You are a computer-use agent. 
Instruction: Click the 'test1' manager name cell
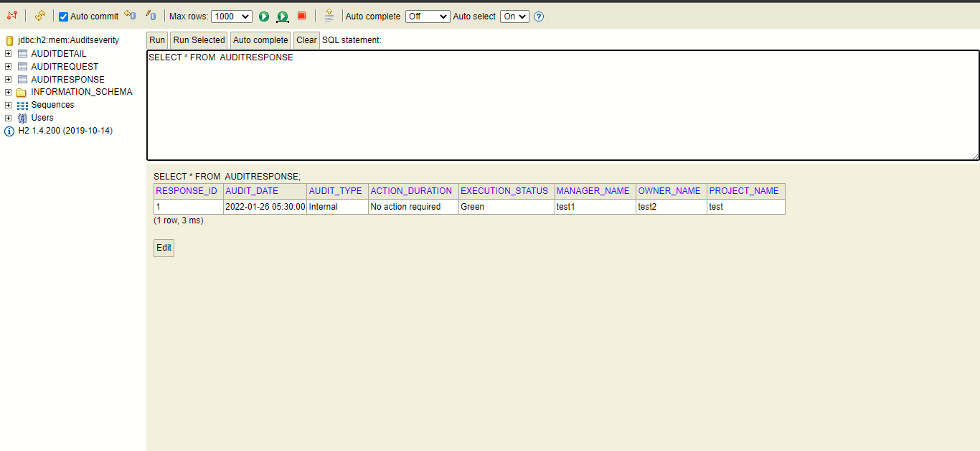pos(595,207)
